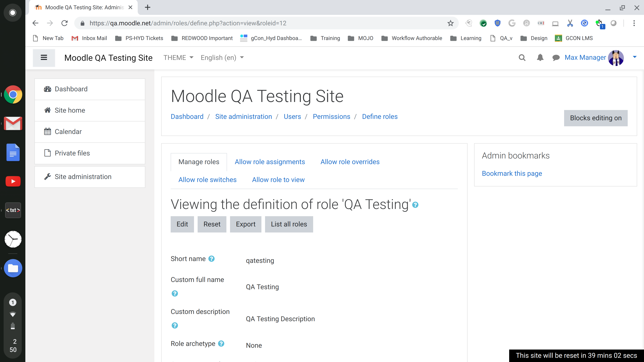This screenshot has height=362, width=644.
Task: Open YouTube from the shelf
Action: coord(13,181)
